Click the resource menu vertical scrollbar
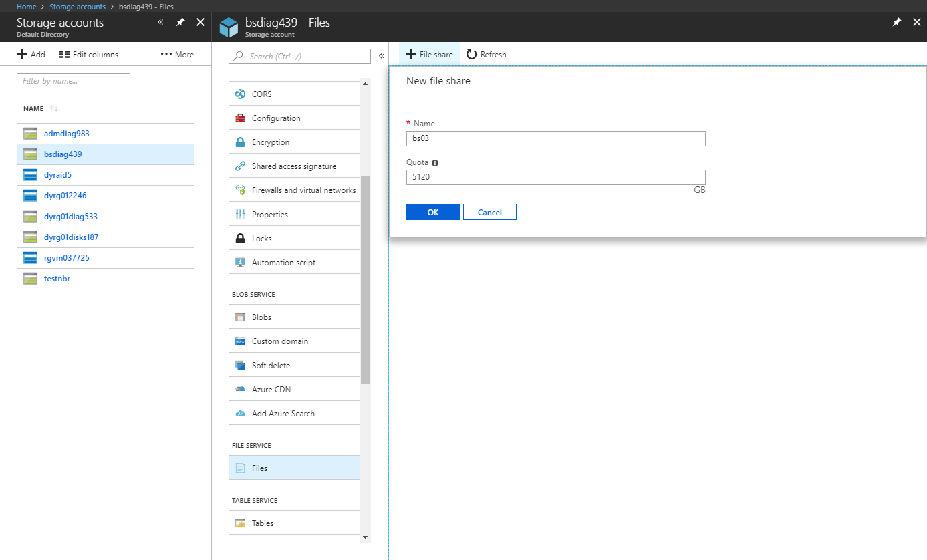The image size is (927, 560). coord(365,279)
